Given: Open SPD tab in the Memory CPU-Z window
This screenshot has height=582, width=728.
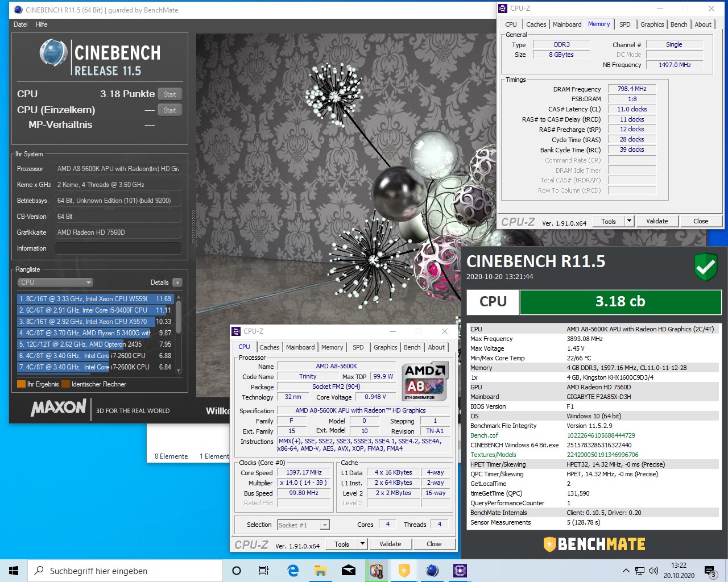Looking at the screenshot, I should click(x=624, y=24).
